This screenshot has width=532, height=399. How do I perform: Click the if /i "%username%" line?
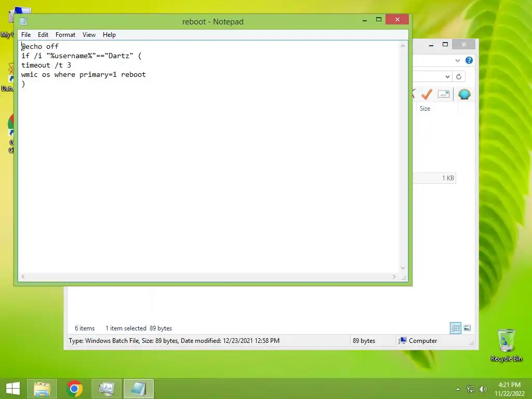[82, 56]
